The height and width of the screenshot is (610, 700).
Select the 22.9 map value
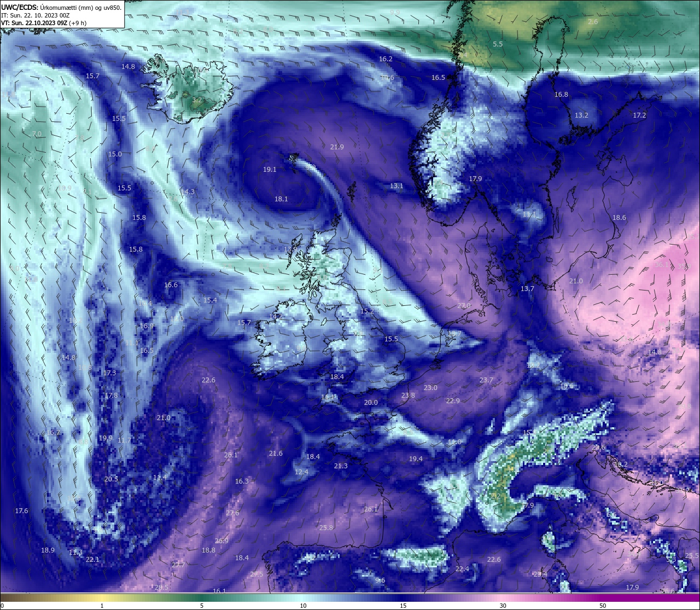[x=453, y=401]
